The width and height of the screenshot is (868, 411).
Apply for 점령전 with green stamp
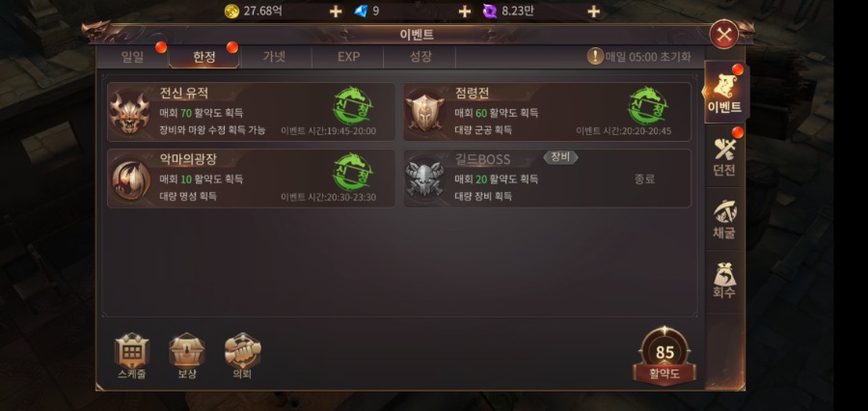tap(647, 106)
